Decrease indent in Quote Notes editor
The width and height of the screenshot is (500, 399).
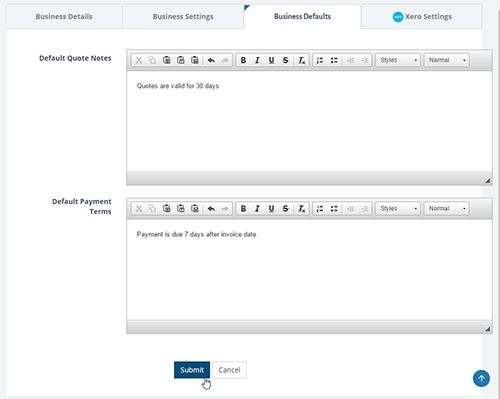pyautogui.click(x=350, y=60)
